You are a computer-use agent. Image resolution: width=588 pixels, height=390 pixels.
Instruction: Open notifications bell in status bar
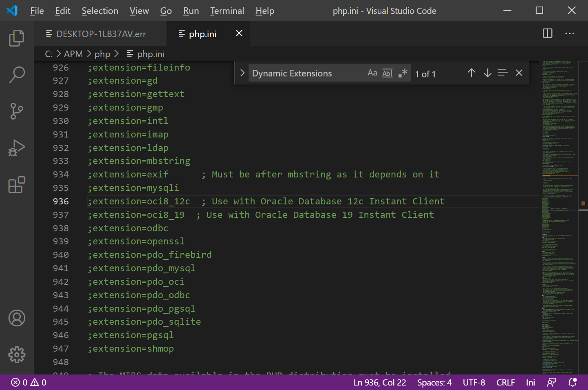[573, 382]
